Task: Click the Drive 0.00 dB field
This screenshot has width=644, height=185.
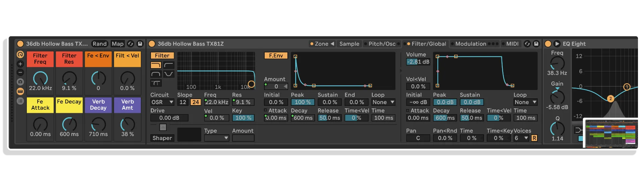Action: click(169, 118)
